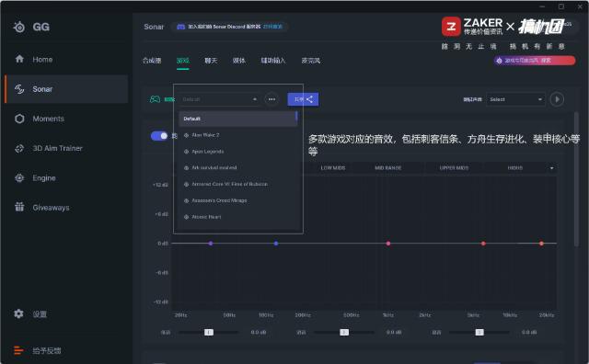The image size is (589, 364).
Task: Select the UPPER MIDS band
Action: (454, 168)
